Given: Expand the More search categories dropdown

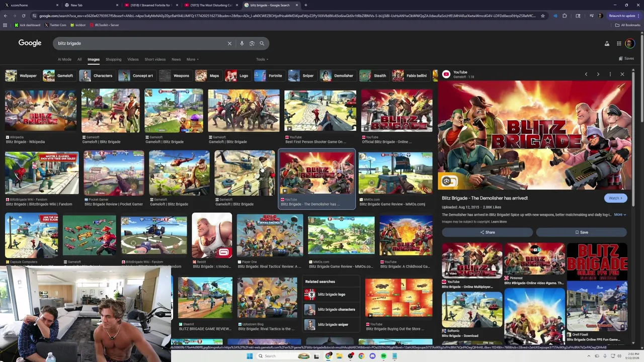Looking at the screenshot, I should tap(192, 59).
